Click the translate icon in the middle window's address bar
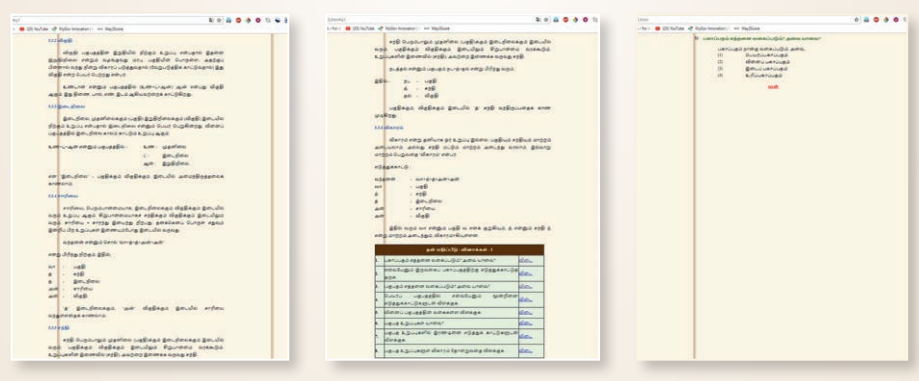Screen dimensions: 919x381 539,19
